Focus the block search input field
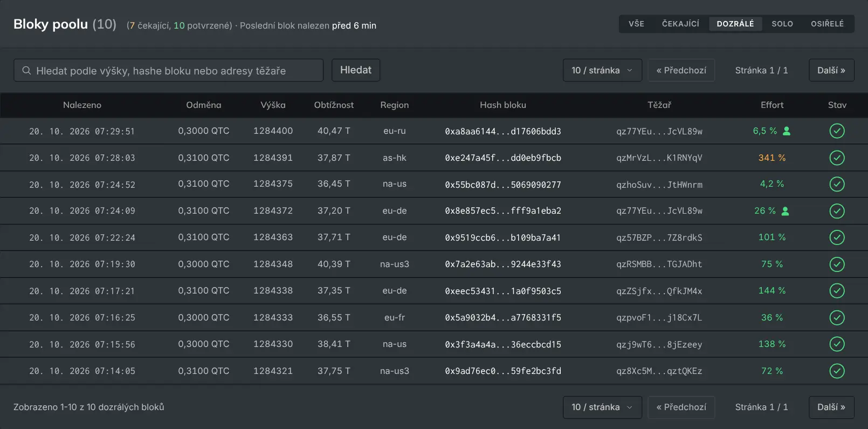This screenshot has height=429, width=868. click(x=168, y=70)
